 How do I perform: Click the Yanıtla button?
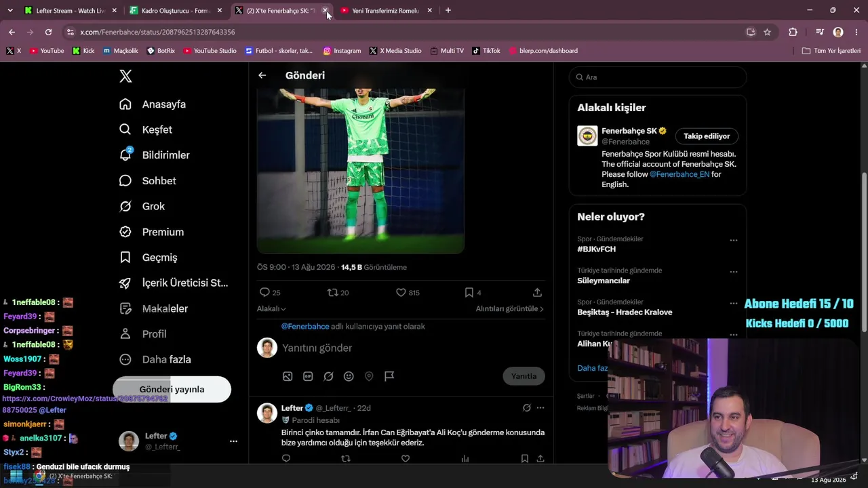coord(524,376)
